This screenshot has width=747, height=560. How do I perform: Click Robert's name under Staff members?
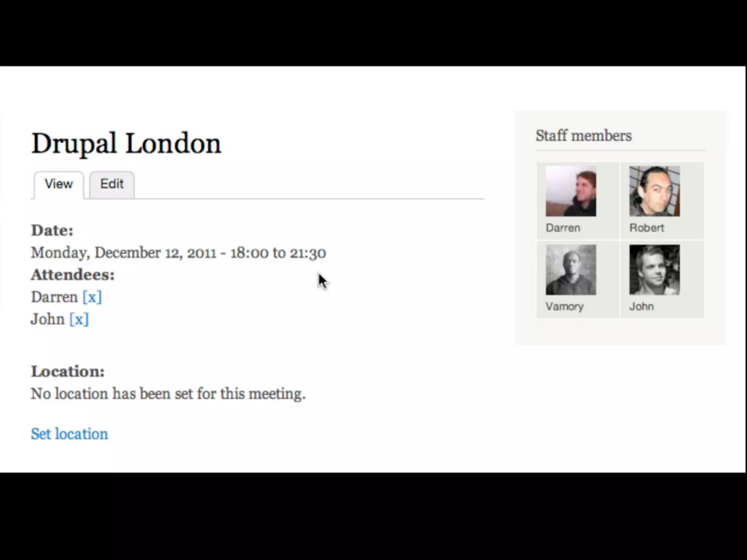point(646,228)
